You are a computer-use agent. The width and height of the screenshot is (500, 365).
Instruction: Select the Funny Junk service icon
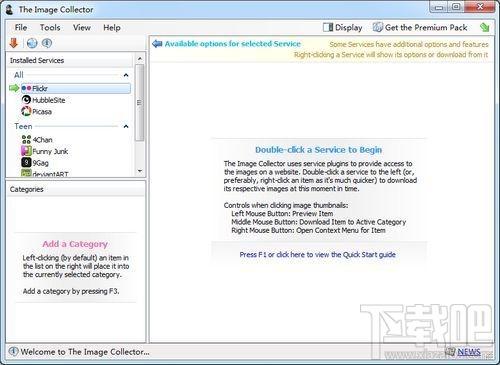(x=26, y=151)
